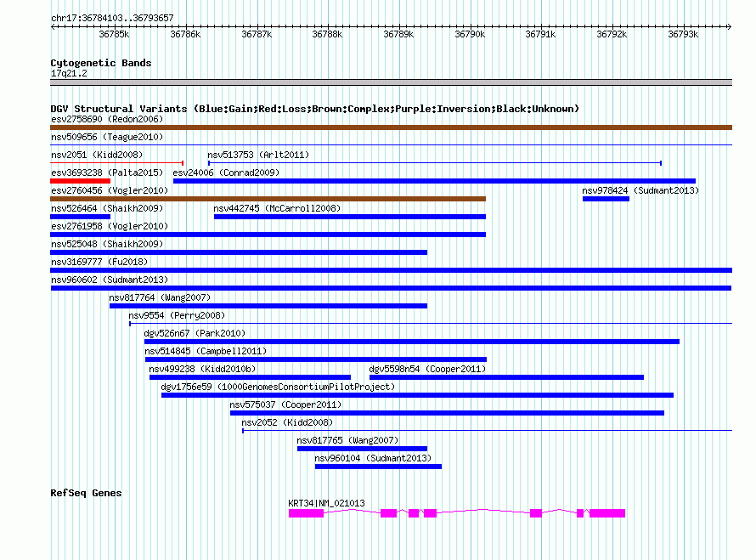756x560 pixels.
Task: Click the nsv499238 blue gain bar
Action: click(251, 377)
